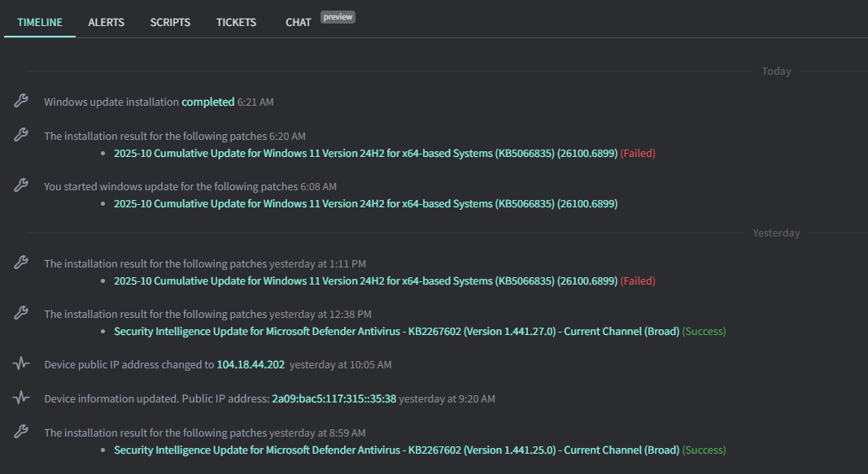Select the Timeline tab

click(40, 22)
